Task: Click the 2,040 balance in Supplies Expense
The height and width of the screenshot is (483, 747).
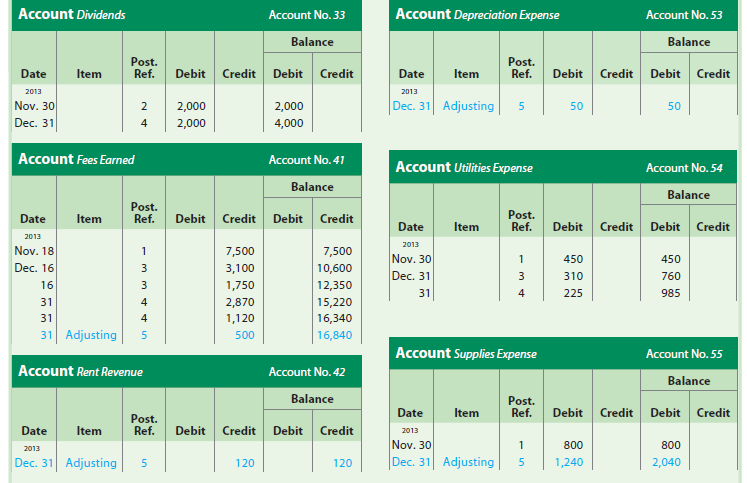Action: coord(669,462)
